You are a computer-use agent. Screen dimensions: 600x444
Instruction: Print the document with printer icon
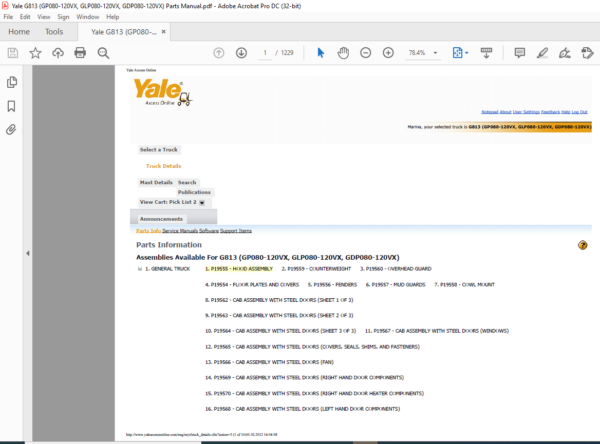(80, 53)
